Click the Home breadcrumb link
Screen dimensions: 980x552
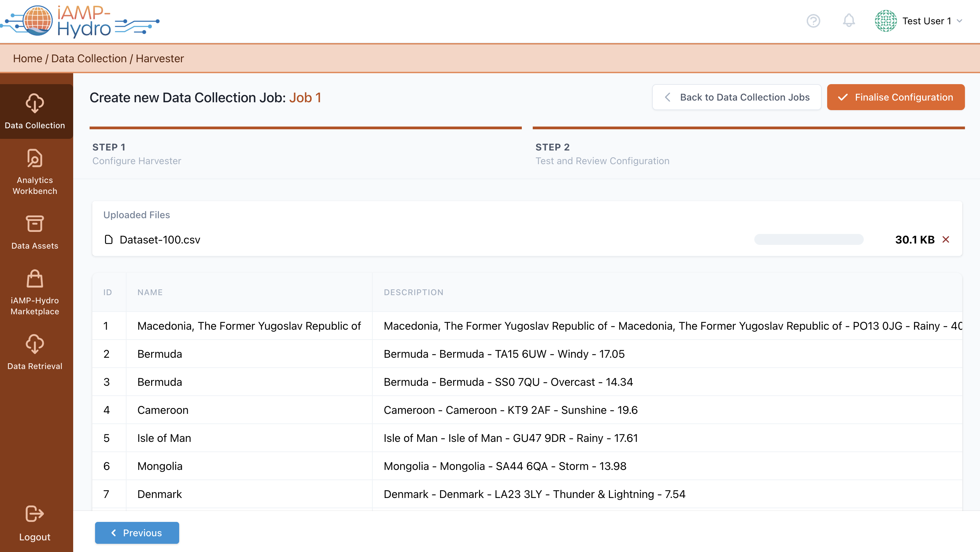(27, 58)
